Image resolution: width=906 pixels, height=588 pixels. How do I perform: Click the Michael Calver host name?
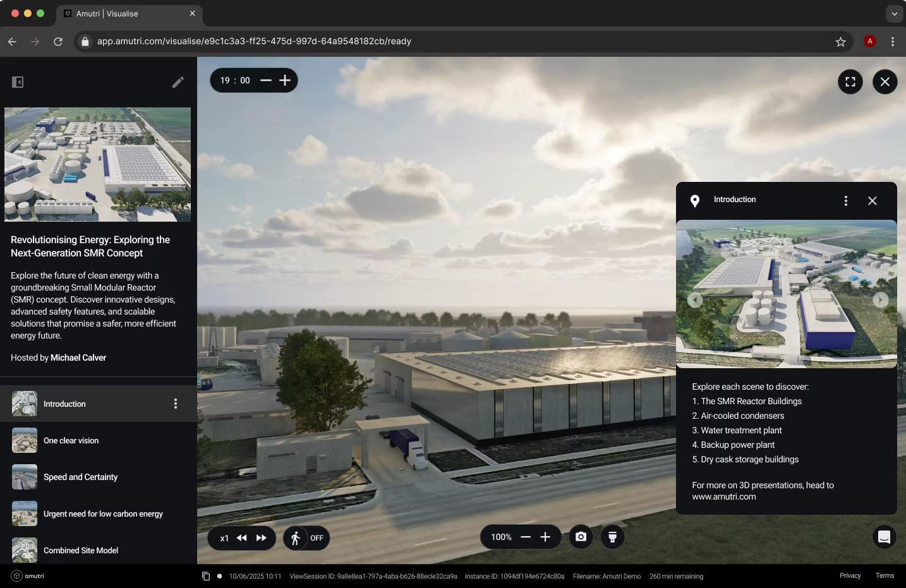coord(78,357)
